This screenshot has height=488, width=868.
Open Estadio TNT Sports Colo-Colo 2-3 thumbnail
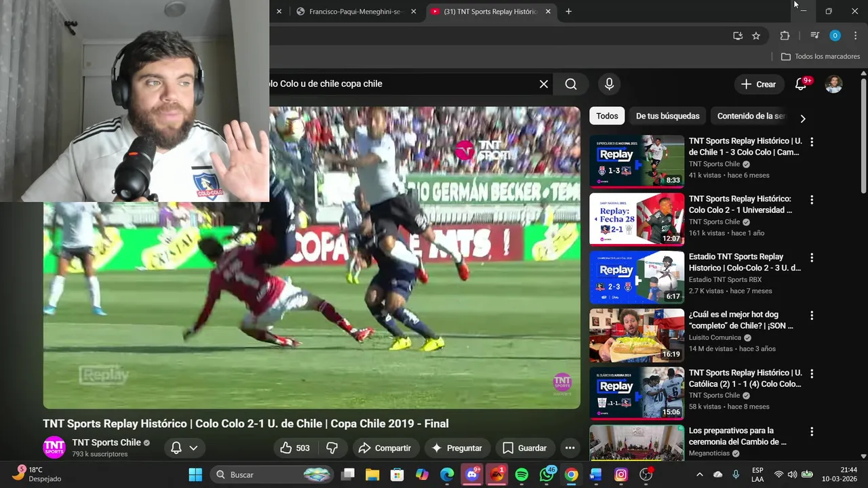point(637,277)
